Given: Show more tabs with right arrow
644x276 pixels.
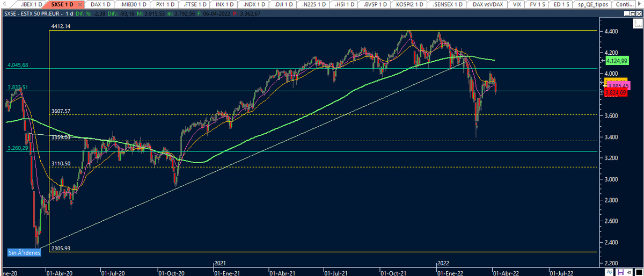Looking at the screenshot, I should coord(640,4).
